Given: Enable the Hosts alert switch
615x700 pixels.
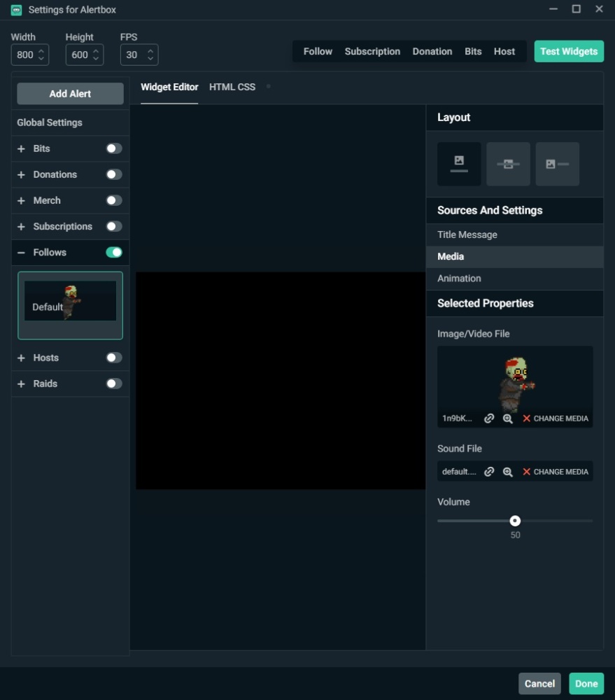Looking at the screenshot, I should tap(114, 358).
